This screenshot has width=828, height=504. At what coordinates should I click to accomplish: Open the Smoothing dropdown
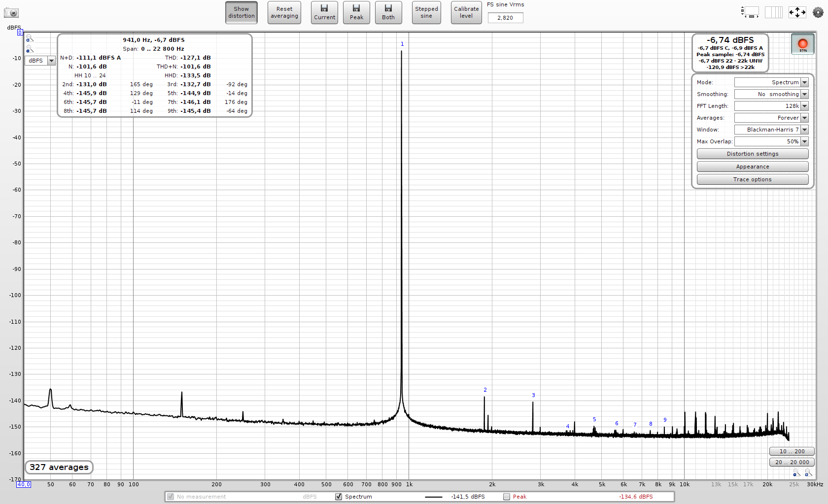click(771, 94)
